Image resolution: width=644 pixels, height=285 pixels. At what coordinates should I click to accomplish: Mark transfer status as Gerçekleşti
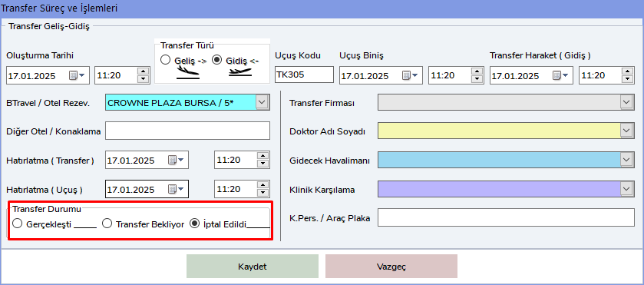point(17,224)
